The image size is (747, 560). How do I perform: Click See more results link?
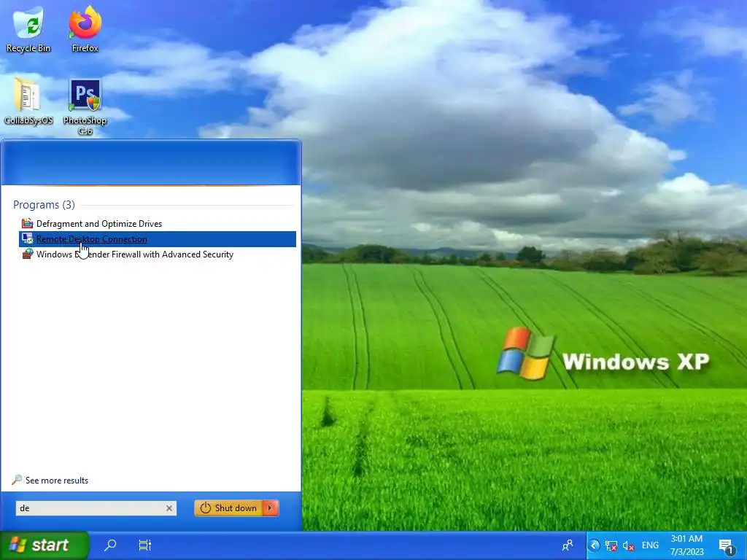(57, 481)
